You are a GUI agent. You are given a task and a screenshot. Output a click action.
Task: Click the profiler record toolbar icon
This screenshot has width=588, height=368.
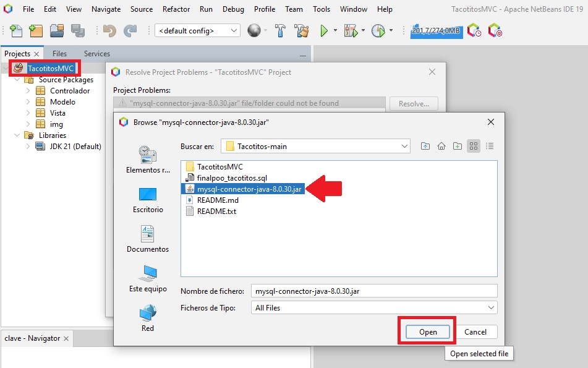[x=495, y=31]
